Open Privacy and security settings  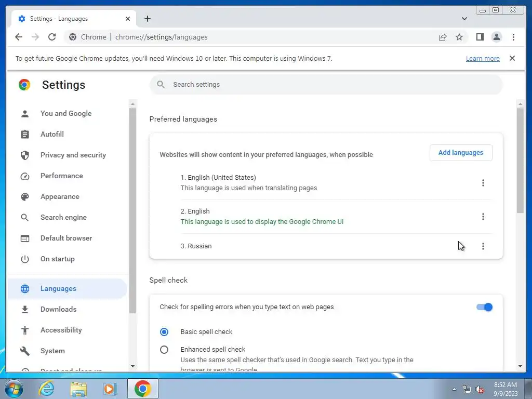[x=73, y=155]
